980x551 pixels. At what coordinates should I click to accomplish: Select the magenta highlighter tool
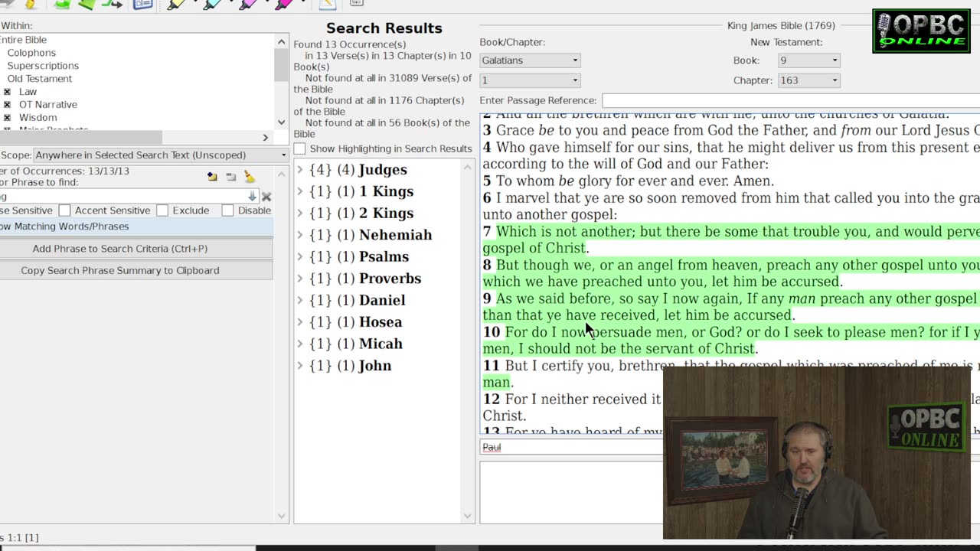click(x=284, y=4)
